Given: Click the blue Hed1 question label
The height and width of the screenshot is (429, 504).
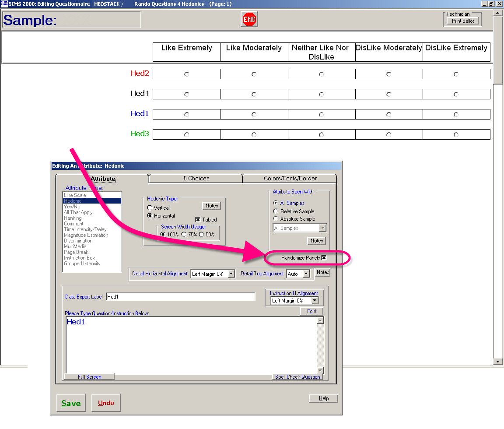Looking at the screenshot, I should coord(140,113).
